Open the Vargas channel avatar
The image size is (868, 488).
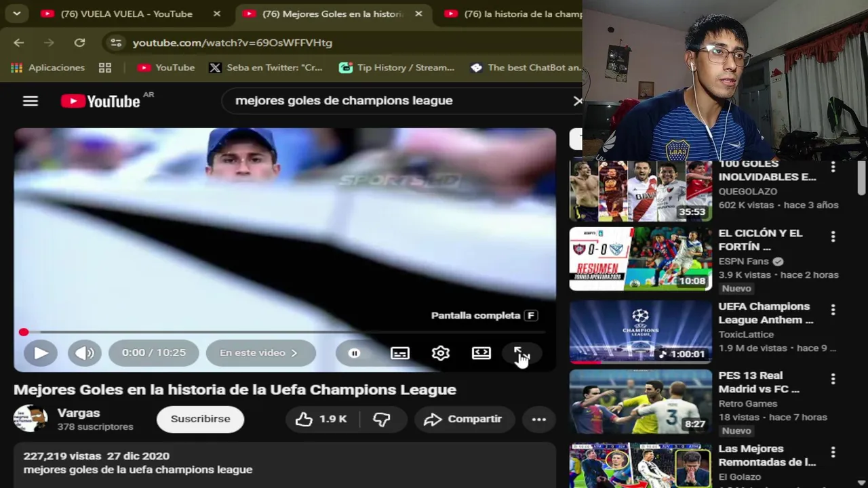pos(30,419)
